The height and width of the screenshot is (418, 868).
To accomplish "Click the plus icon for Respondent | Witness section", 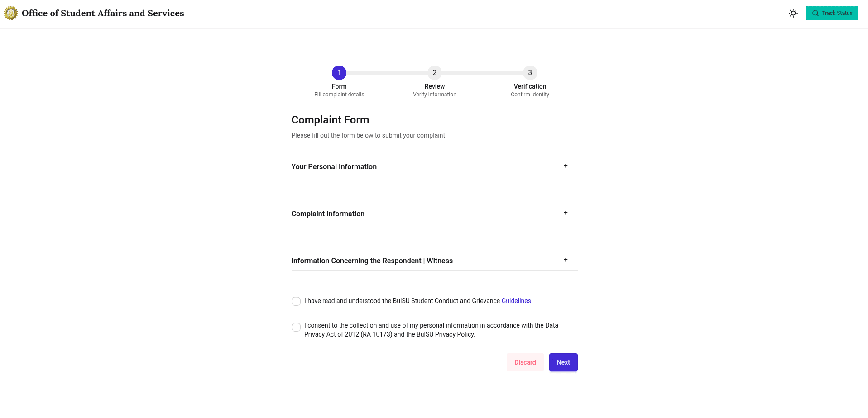I will (566, 260).
